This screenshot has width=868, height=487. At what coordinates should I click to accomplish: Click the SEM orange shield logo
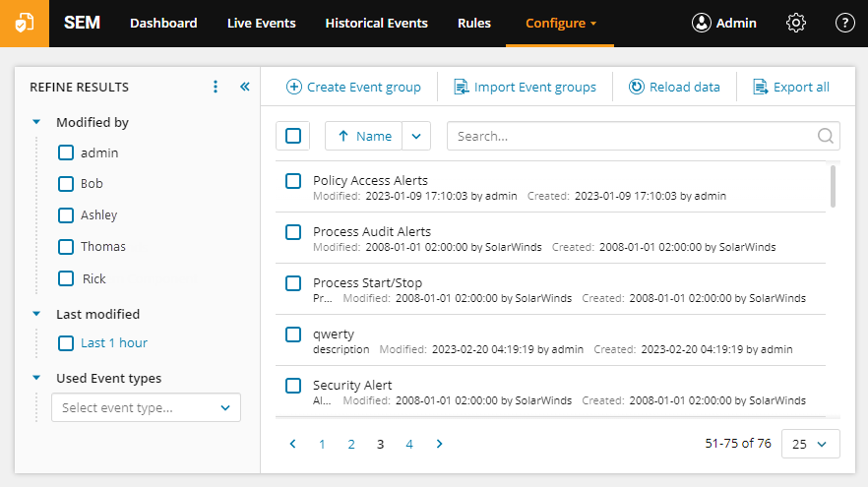pyautogui.click(x=25, y=24)
